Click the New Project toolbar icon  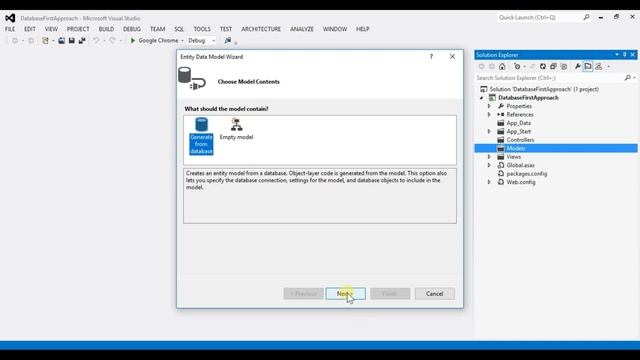coord(45,40)
